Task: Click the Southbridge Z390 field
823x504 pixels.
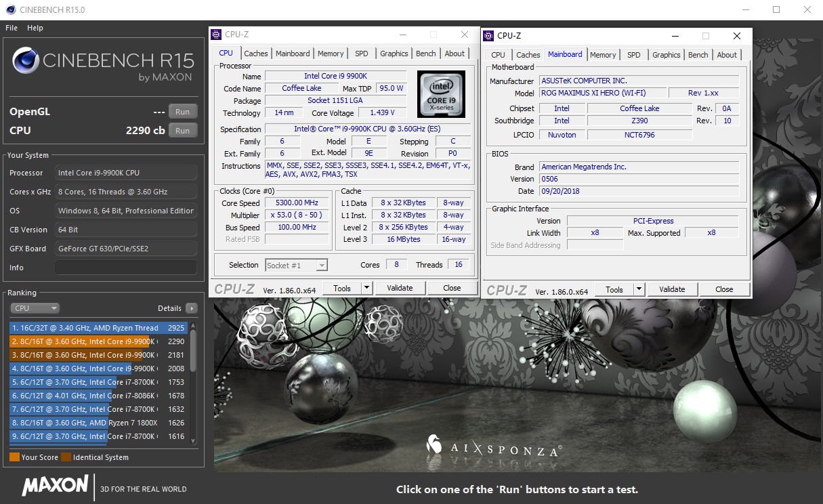Action: click(x=639, y=121)
